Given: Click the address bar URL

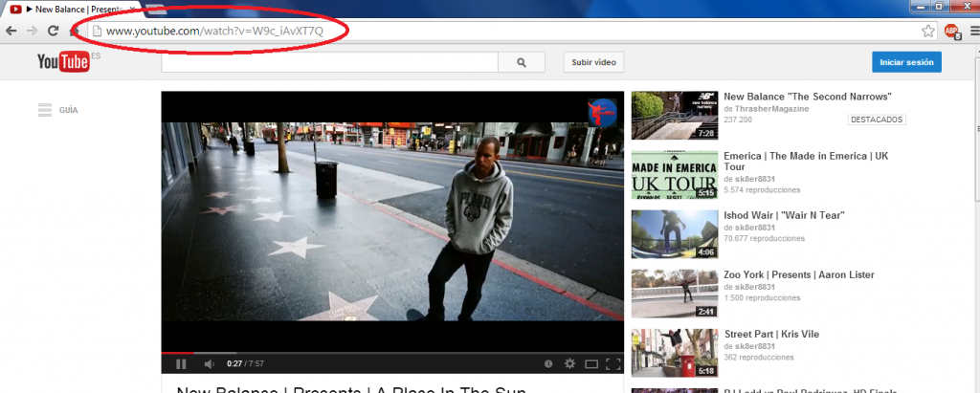Looking at the screenshot, I should [x=214, y=32].
